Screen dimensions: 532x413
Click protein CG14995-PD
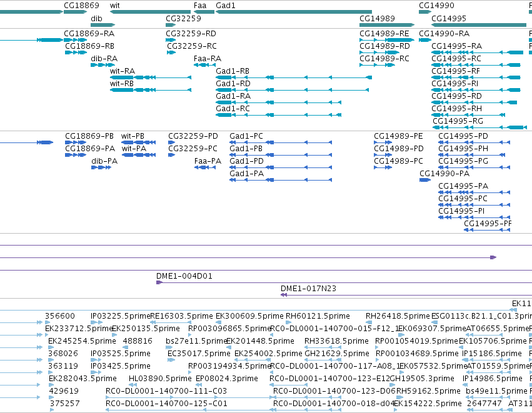click(463, 136)
